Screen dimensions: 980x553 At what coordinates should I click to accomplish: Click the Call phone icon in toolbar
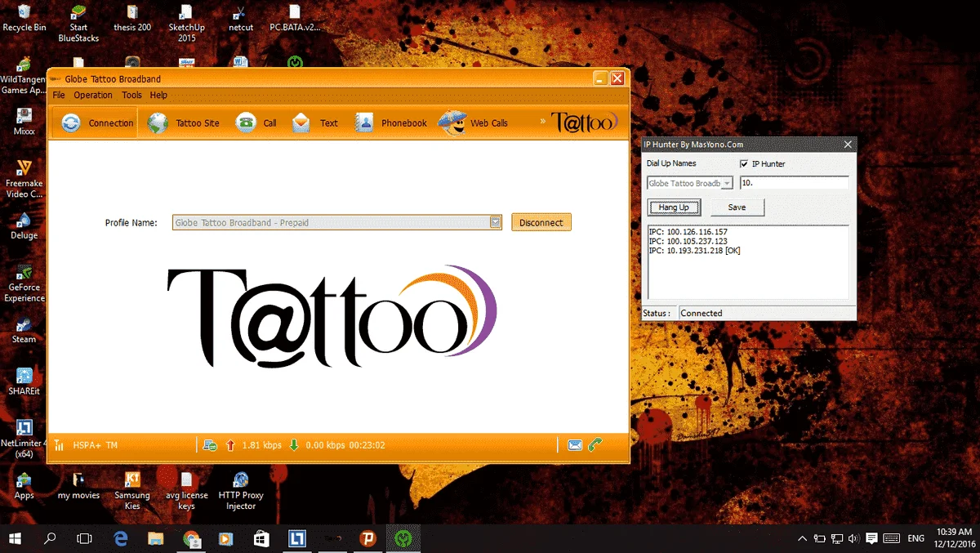click(x=245, y=123)
